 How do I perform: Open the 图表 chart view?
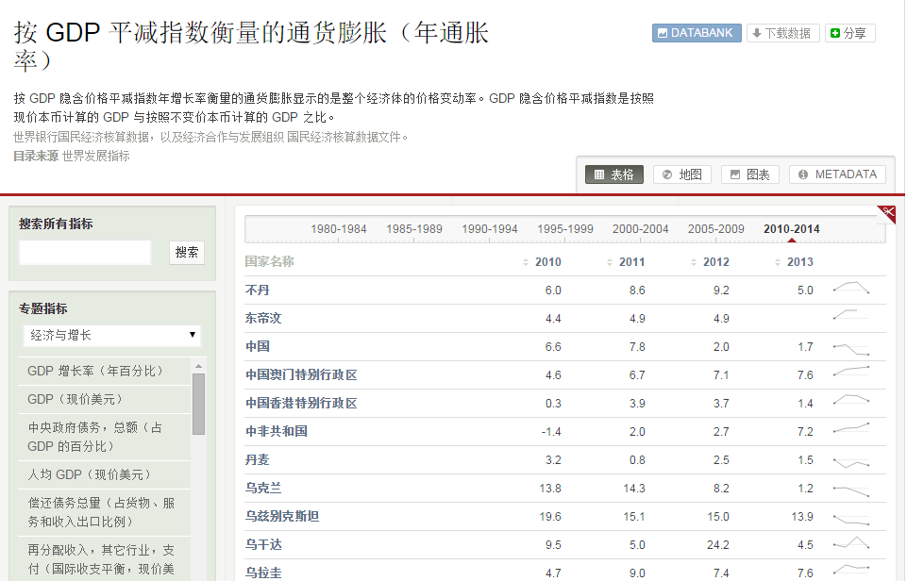coord(750,174)
